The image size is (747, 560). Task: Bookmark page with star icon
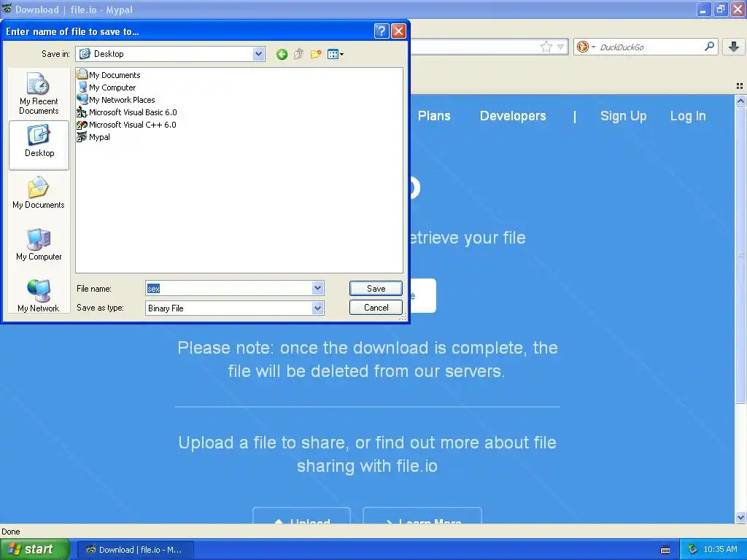pos(546,47)
